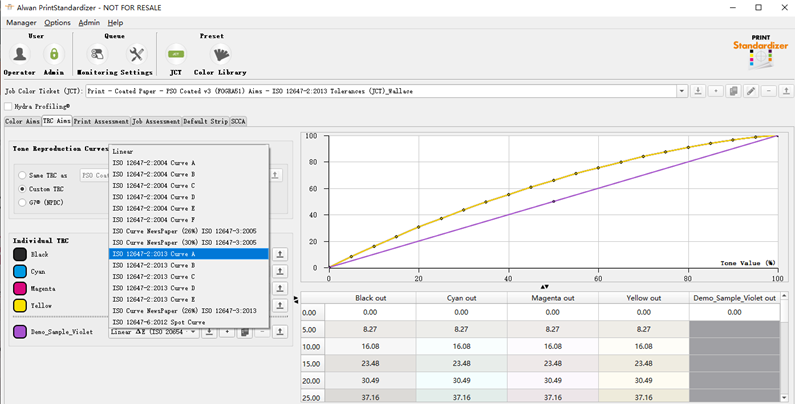Choose ISO 12647-6:2012 Spot Curve
795x404 pixels.
pos(189,322)
